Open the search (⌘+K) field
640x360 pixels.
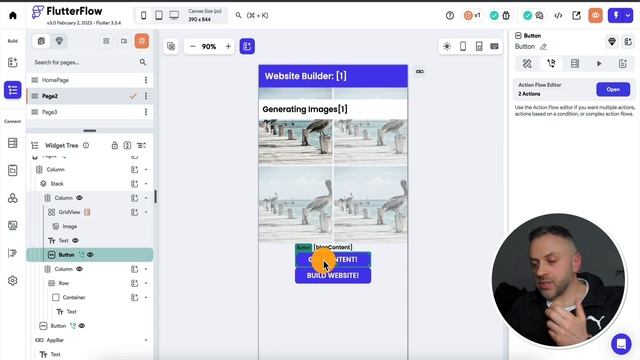pyautogui.click(x=252, y=16)
